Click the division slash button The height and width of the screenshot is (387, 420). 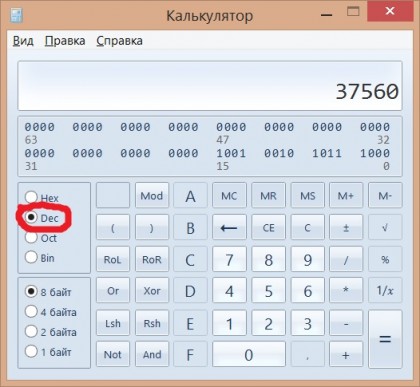pos(346,259)
